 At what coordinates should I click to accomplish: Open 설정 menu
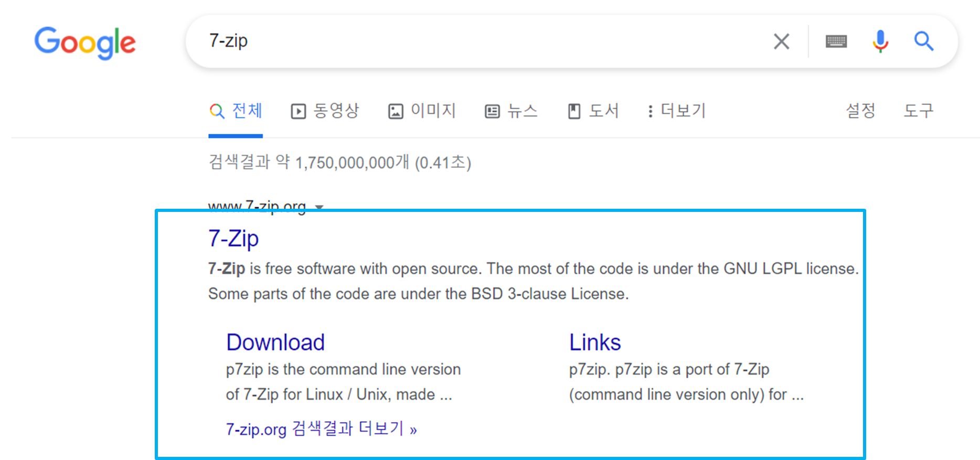point(860,111)
